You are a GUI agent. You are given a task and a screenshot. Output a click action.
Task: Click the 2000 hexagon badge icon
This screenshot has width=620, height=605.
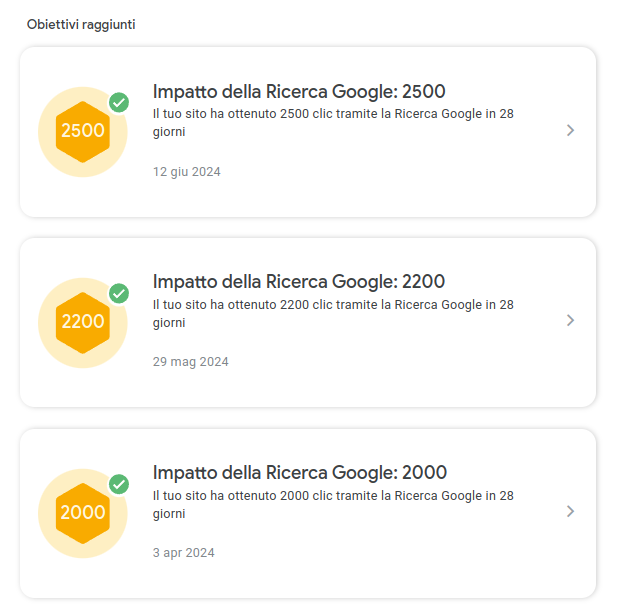point(83,513)
